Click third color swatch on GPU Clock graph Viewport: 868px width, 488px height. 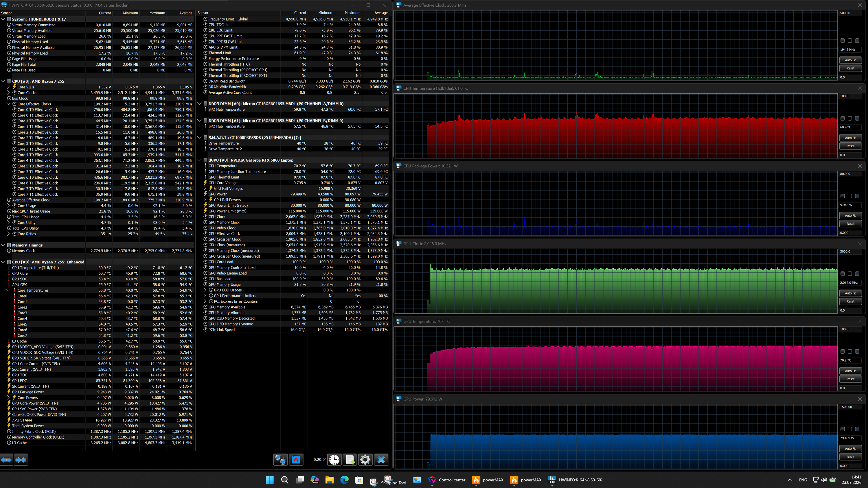pos(857,274)
